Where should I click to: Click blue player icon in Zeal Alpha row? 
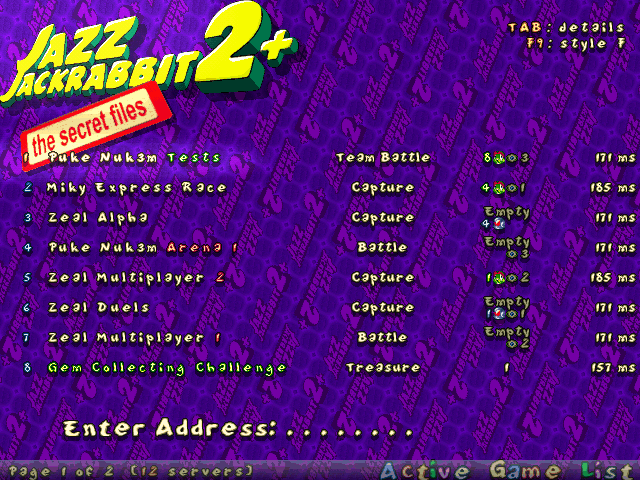coord(499,224)
